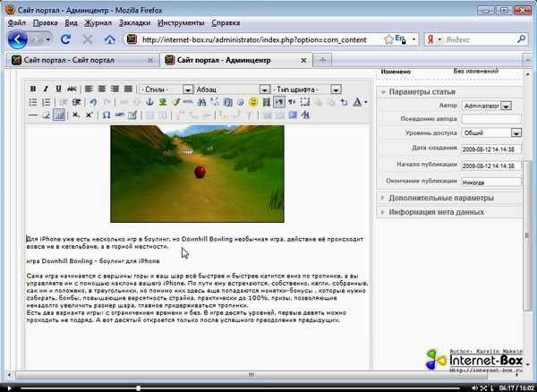Insert an unordered bullet list

(x=33, y=102)
